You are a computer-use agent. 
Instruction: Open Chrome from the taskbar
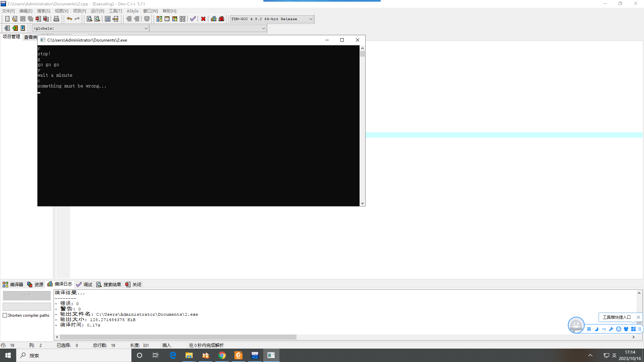point(222,355)
